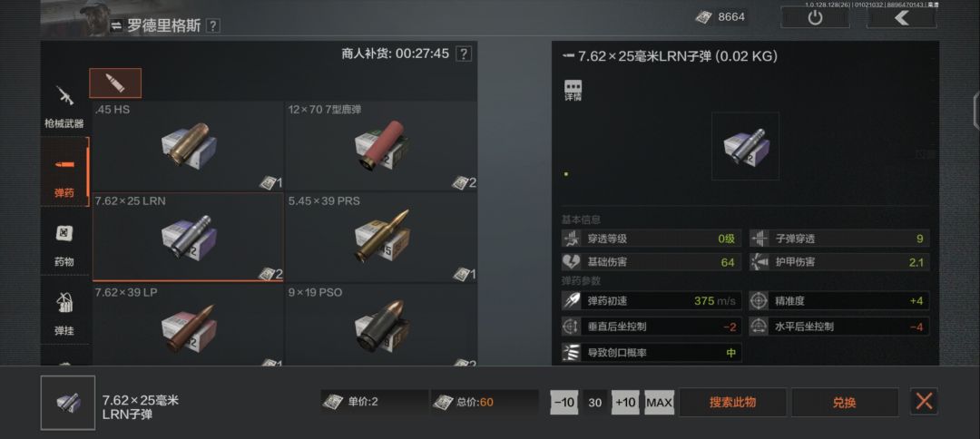The image size is (980, 439).
Task: Click the bullet filter icon above item grid
Action: (115, 83)
